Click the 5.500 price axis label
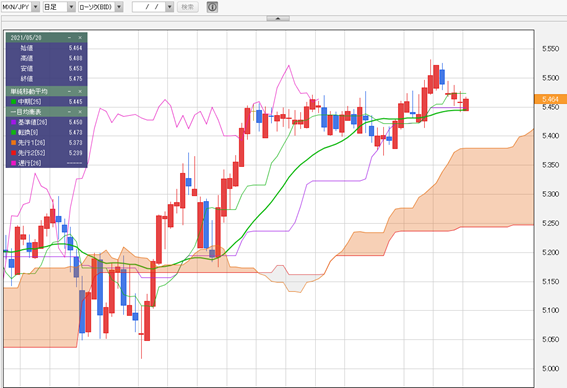Screen dimensions: 567x388 [x=550, y=78]
